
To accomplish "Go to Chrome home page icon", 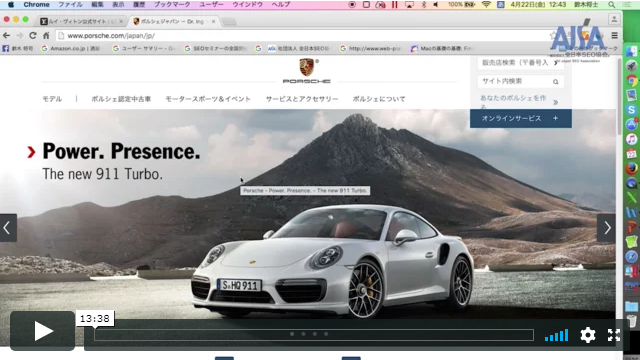I will click(x=46, y=36).
